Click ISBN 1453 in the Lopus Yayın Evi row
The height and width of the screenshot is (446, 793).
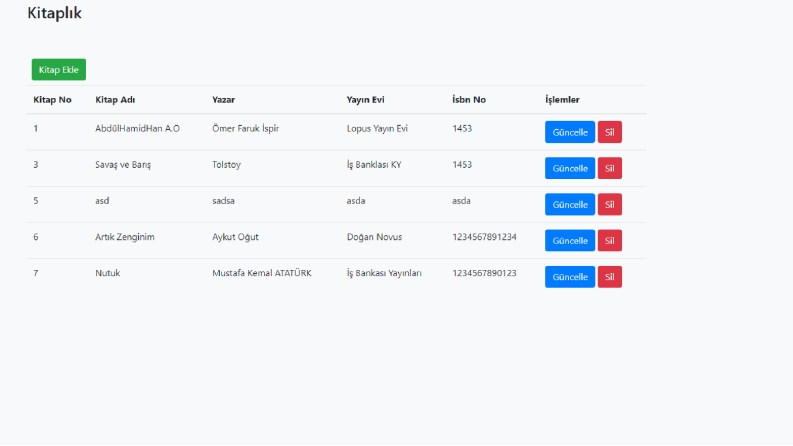[x=462, y=128]
